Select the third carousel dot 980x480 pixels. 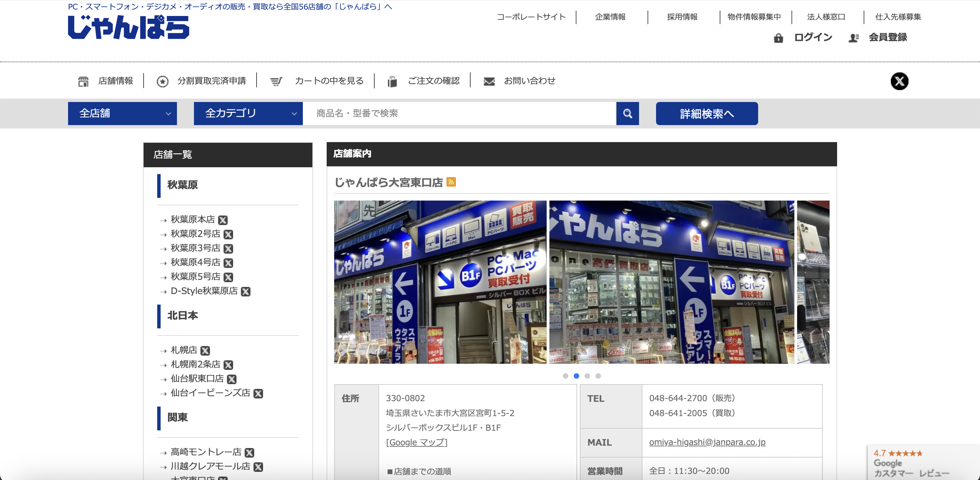point(587,376)
